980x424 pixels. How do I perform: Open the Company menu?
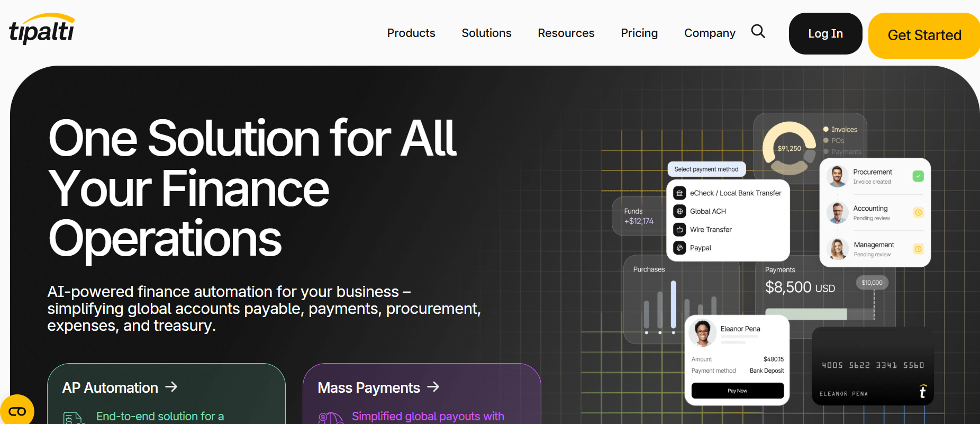710,33
